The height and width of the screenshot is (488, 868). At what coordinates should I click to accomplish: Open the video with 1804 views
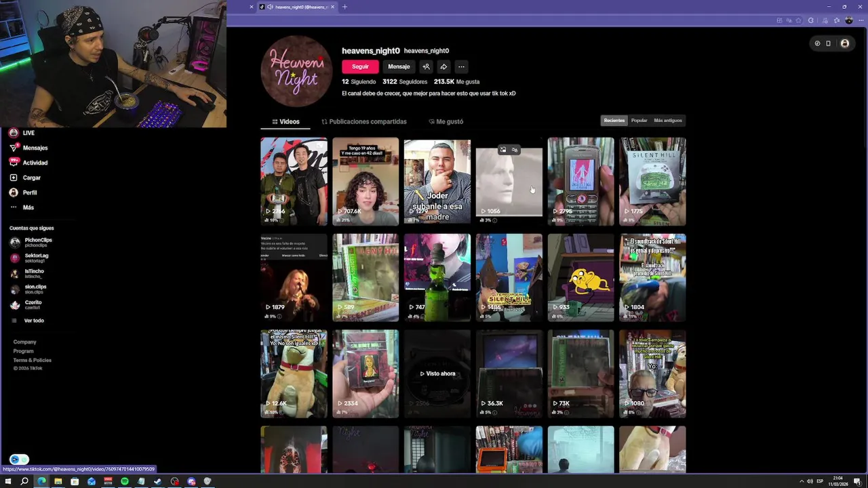coord(652,277)
